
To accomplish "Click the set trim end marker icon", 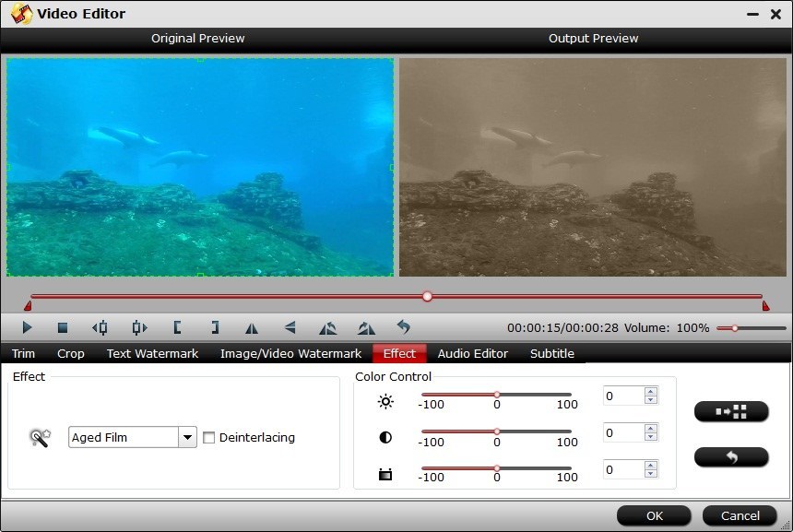I will pyautogui.click(x=213, y=327).
